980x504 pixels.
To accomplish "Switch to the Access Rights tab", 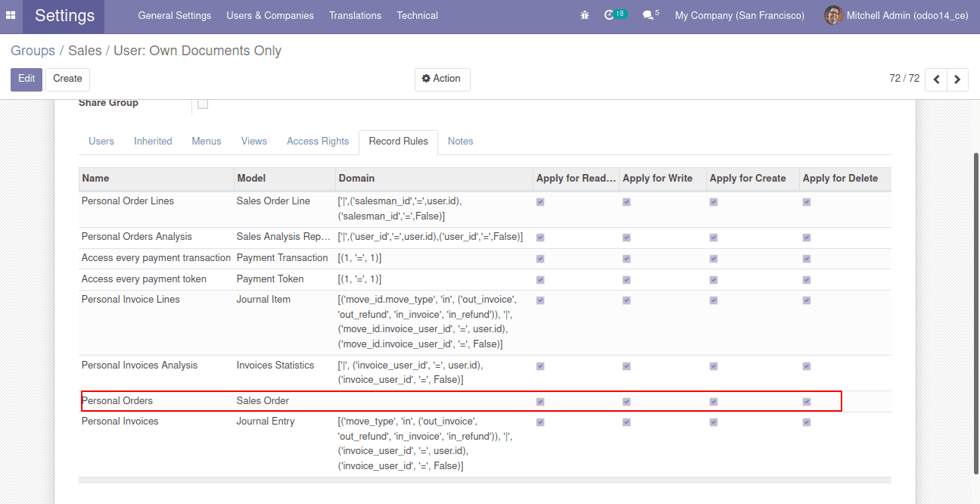I will pyautogui.click(x=318, y=142).
